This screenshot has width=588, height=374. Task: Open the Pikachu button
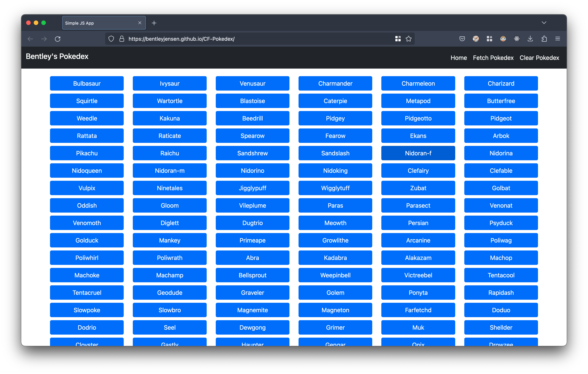tap(87, 153)
